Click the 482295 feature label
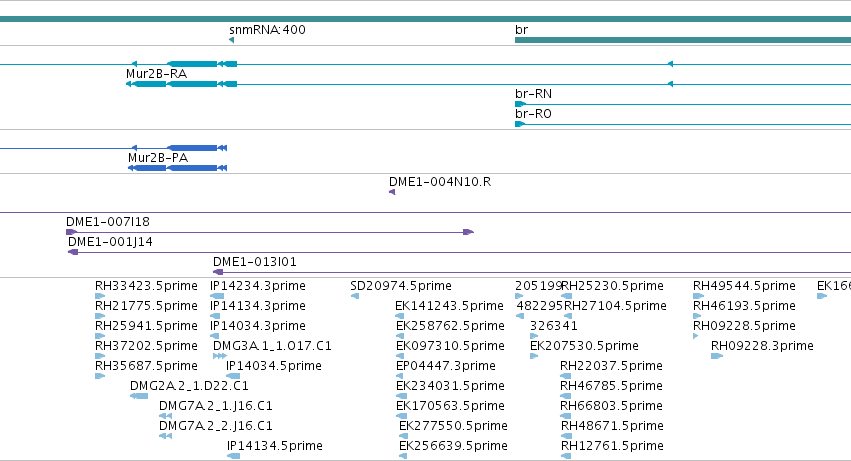This screenshot has width=851, height=461. 539,306
